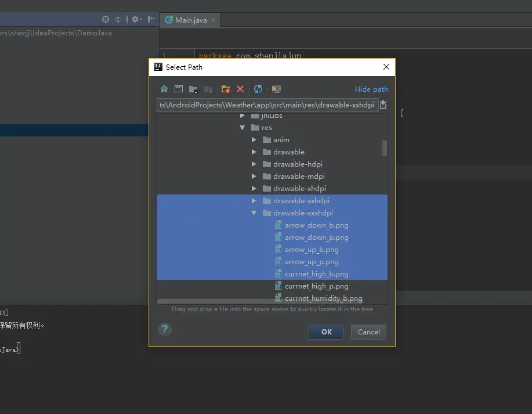
Task: Navigate to project directory icon
Action: pos(193,89)
